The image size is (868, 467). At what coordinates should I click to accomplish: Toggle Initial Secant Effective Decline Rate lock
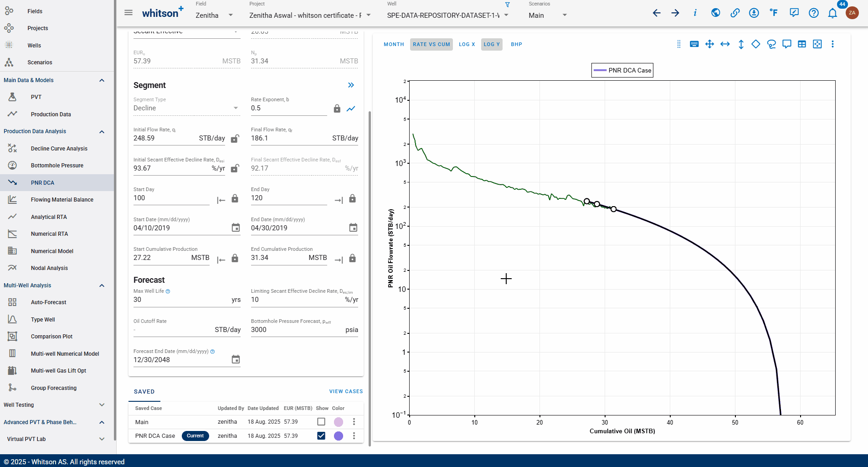[x=235, y=168]
